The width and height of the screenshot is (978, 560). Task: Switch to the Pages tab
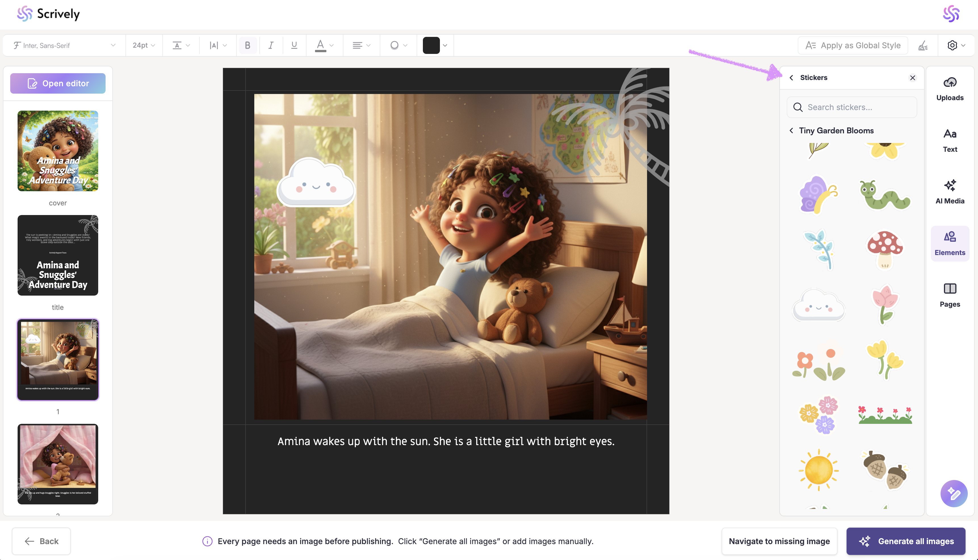[950, 295]
